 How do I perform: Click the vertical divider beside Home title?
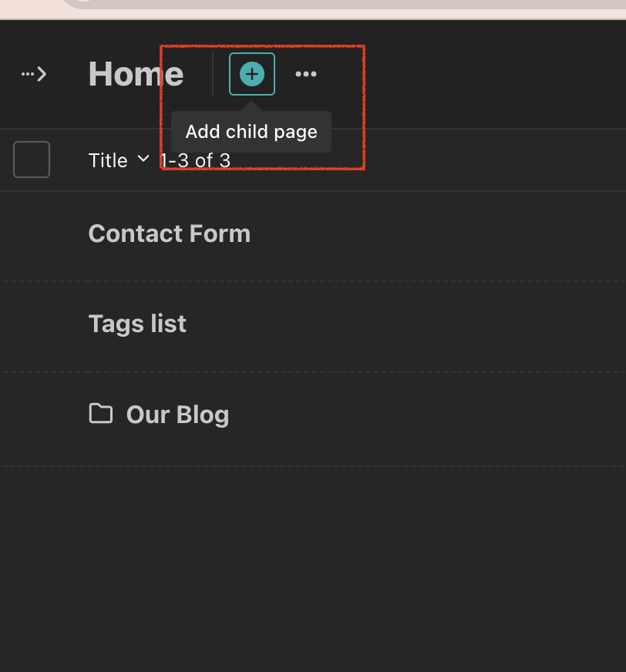pos(213,74)
